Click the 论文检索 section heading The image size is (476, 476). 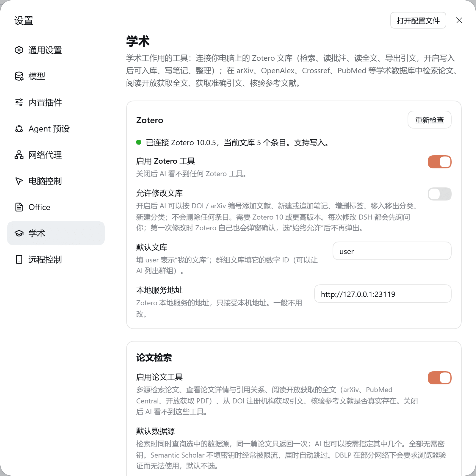point(154,358)
